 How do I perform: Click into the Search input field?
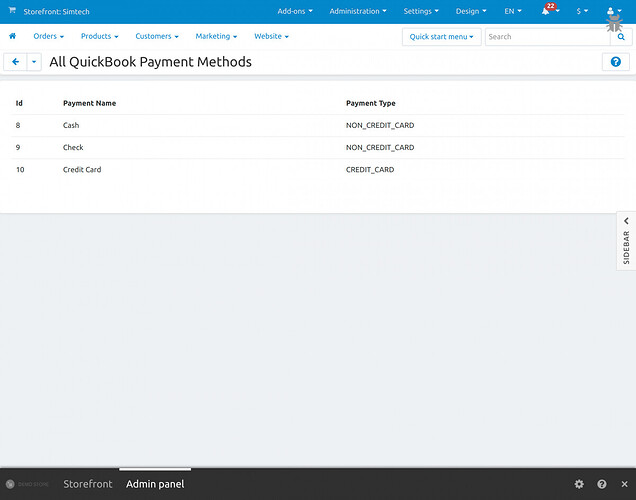(x=546, y=36)
